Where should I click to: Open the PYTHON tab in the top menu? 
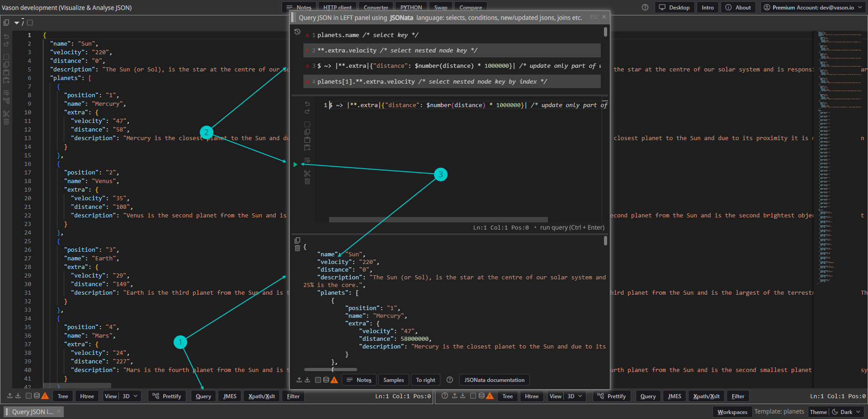tap(411, 8)
